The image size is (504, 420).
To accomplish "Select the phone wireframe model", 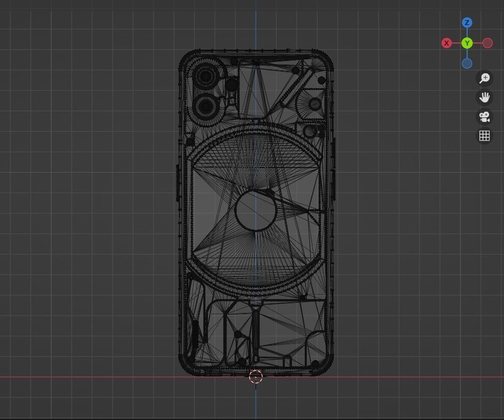I will point(256,213).
